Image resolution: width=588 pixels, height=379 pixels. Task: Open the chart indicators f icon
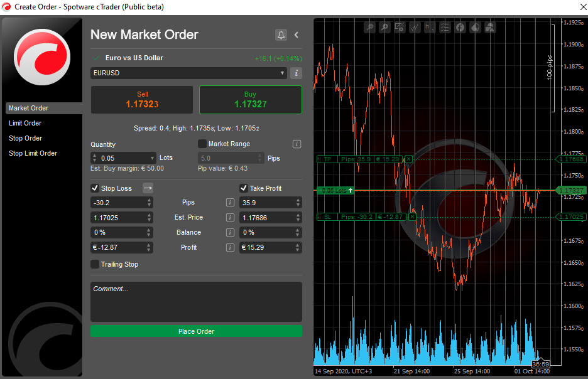460,28
